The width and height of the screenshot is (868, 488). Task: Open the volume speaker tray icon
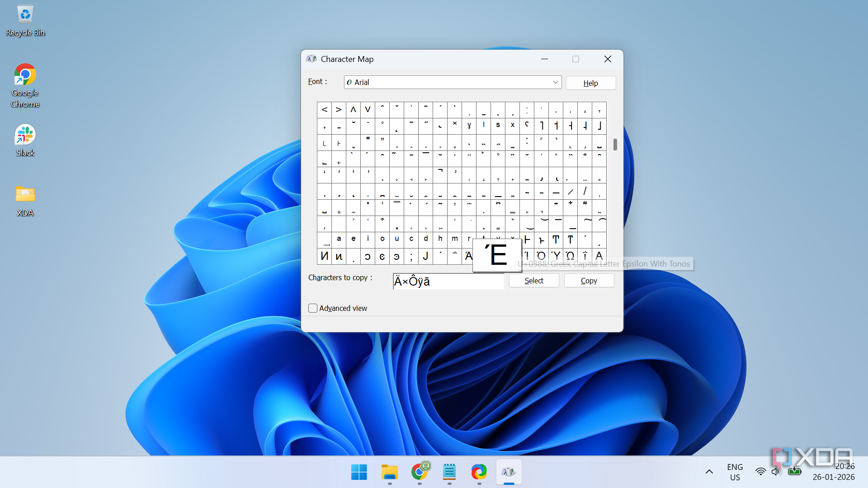pyautogui.click(x=776, y=472)
